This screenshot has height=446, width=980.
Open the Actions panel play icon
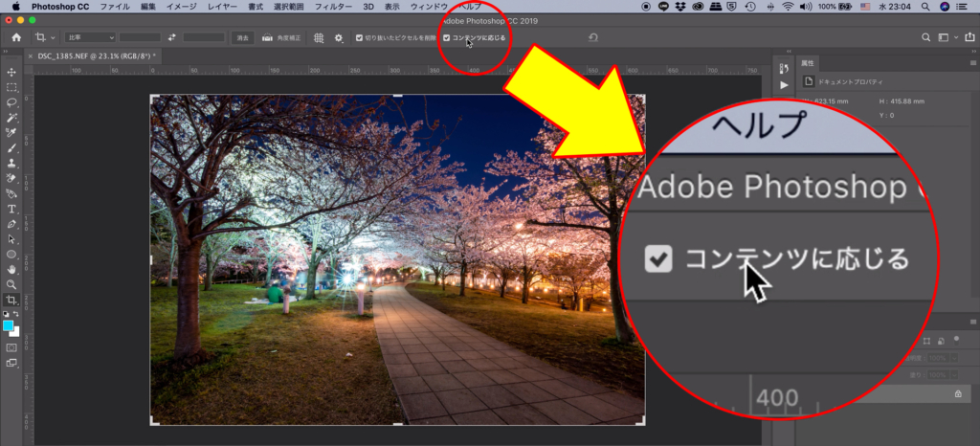785,85
